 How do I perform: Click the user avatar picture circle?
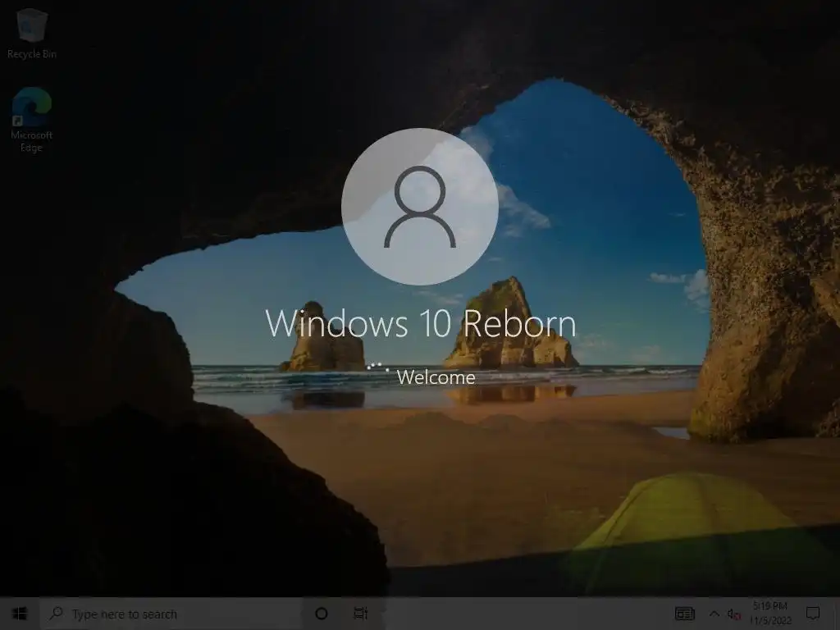(420, 206)
